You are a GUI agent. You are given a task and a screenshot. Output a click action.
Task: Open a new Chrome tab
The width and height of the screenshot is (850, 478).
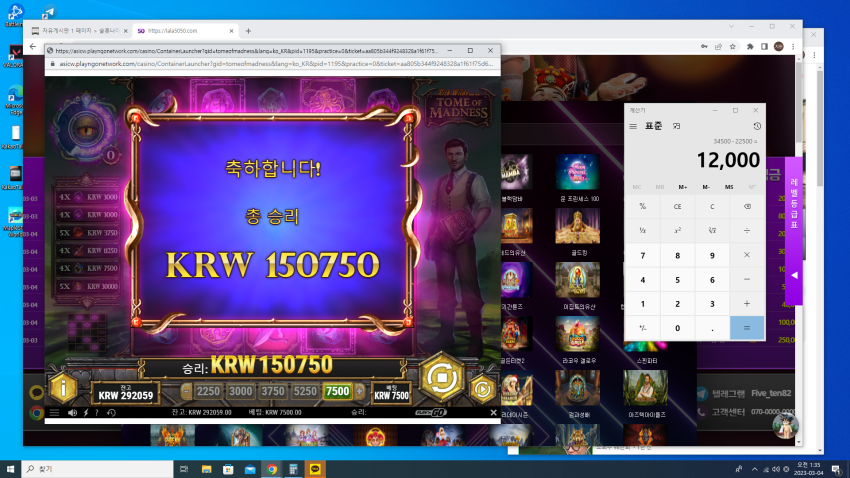[248, 31]
